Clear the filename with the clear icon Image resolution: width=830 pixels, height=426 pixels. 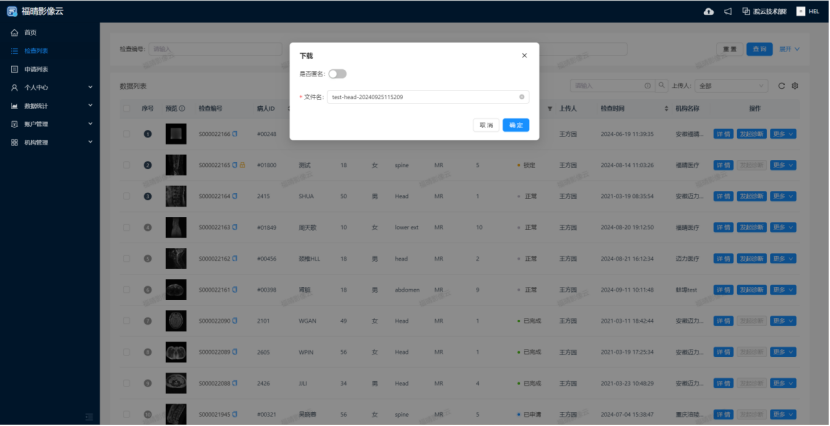pos(521,97)
